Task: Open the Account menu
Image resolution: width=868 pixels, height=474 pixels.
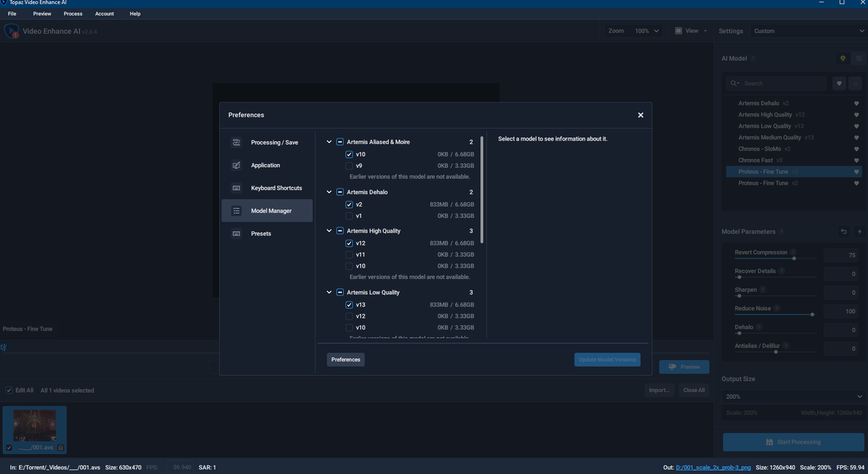Action: [104, 14]
